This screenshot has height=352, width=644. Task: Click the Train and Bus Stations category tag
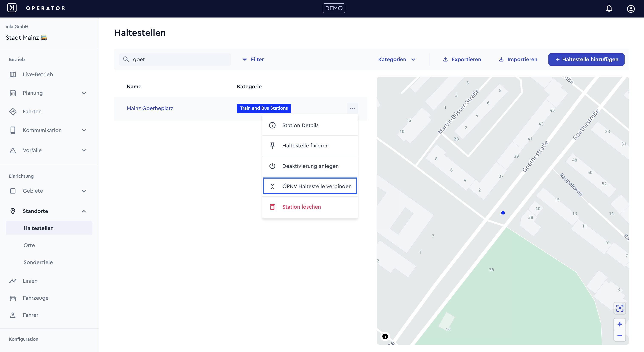point(264,108)
